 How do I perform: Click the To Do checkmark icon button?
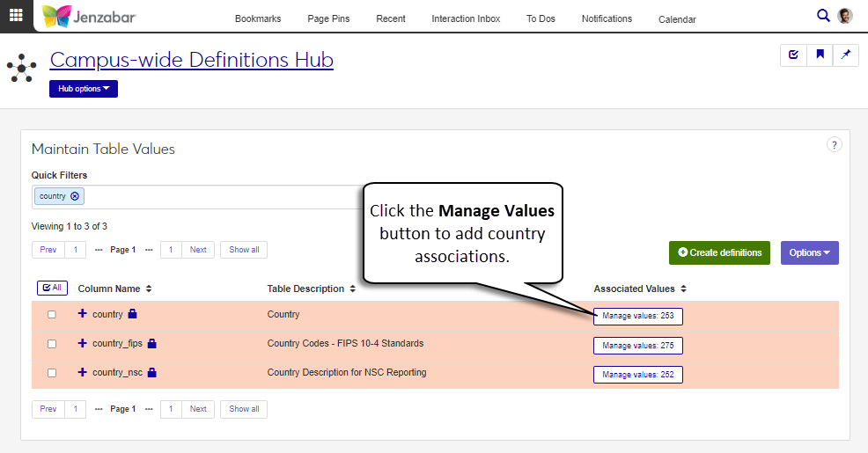pyautogui.click(x=794, y=55)
